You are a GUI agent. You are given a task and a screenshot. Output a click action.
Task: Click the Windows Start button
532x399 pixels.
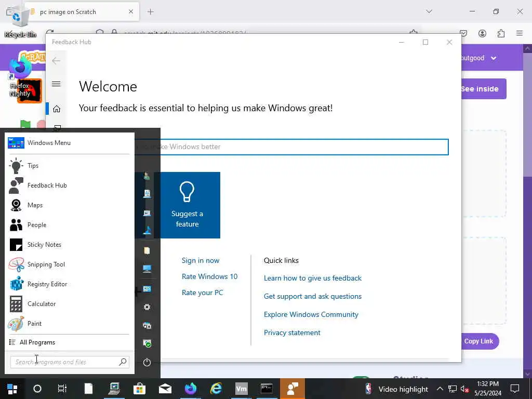pos(12,389)
